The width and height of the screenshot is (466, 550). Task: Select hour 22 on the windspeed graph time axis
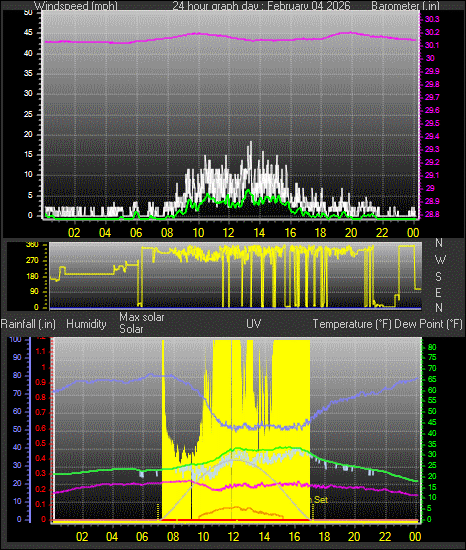point(382,233)
